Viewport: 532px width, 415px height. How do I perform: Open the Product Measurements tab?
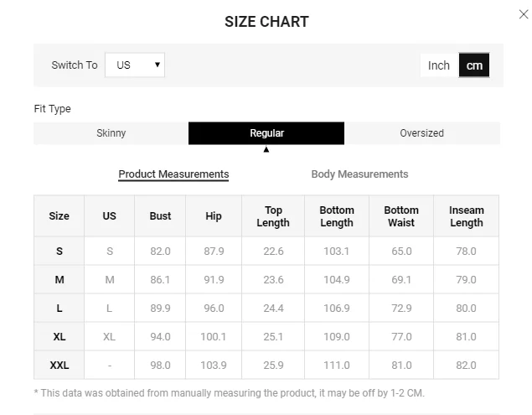[173, 174]
